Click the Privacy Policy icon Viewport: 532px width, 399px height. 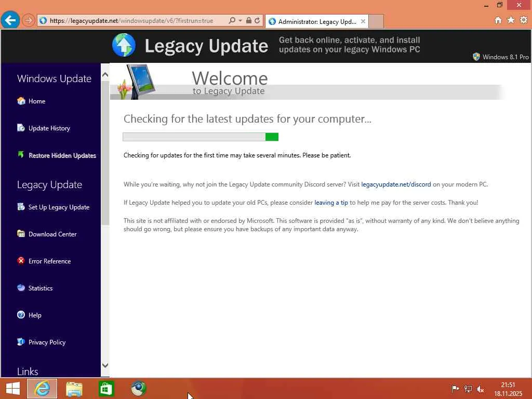[x=21, y=341]
